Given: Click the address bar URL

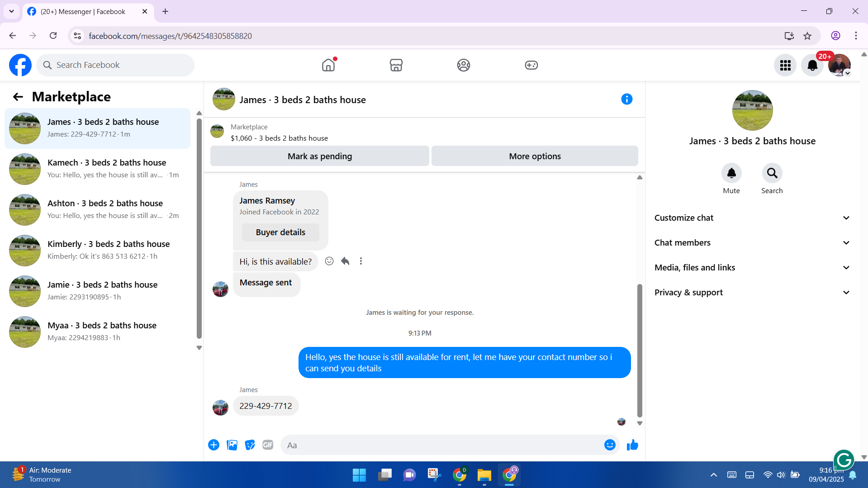Looking at the screenshot, I should (x=170, y=36).
